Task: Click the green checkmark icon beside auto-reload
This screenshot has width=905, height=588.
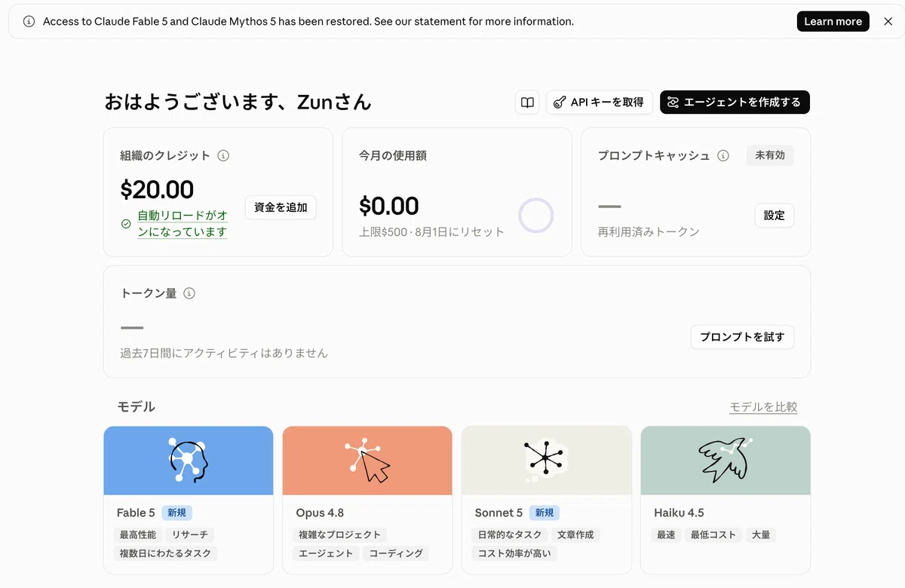Action: click(126, 224)
